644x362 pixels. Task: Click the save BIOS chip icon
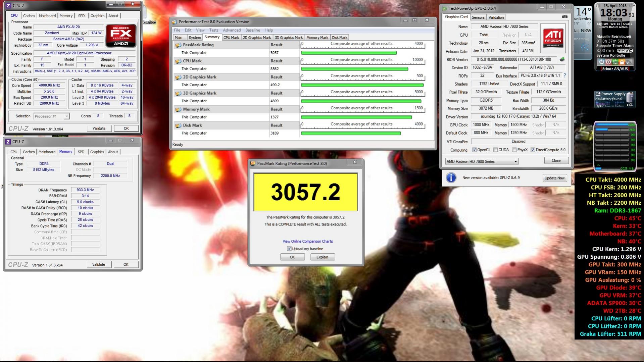[x=562, y=59]
